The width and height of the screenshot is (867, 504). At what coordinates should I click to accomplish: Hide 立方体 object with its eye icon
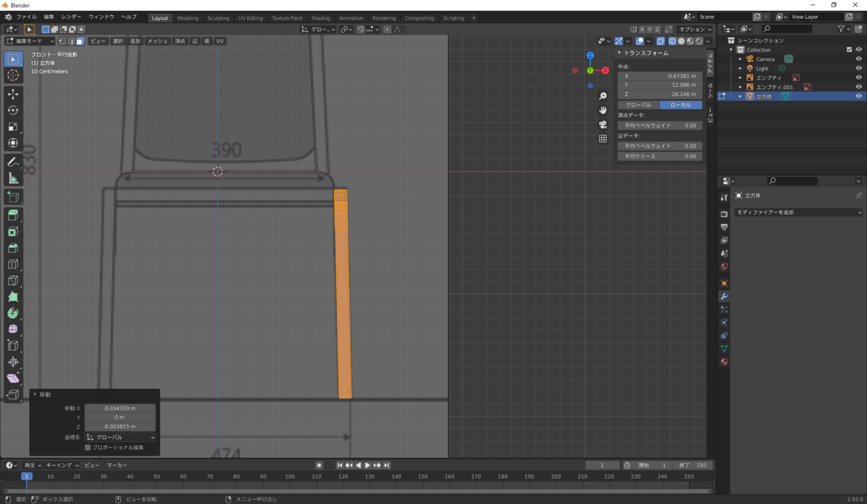click(859, 96)
